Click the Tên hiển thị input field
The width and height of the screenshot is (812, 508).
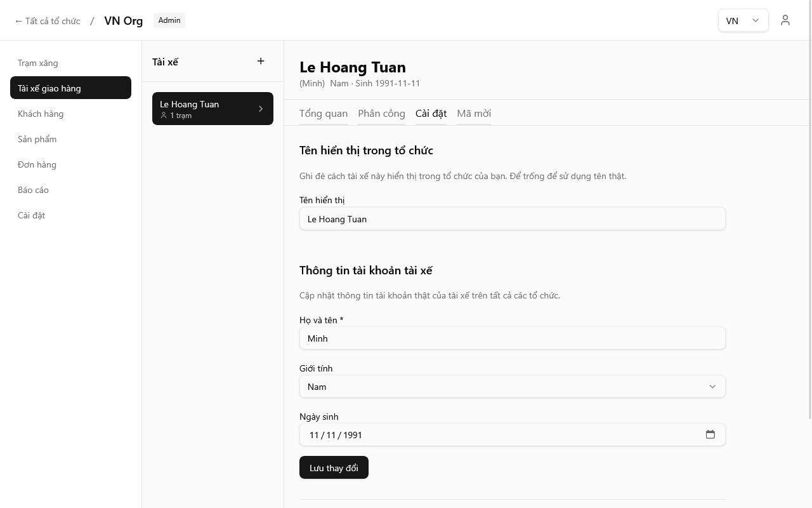pos(512,219)
